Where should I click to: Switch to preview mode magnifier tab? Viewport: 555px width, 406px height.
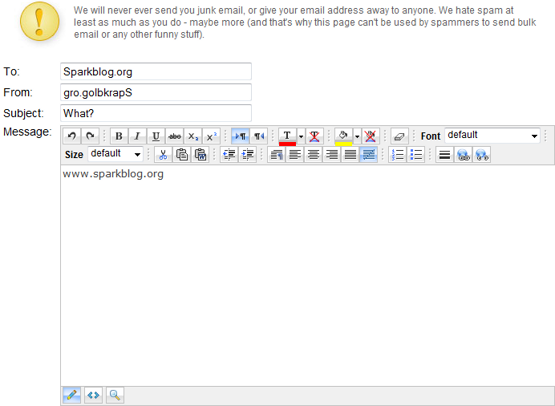(x=115, y=395)
